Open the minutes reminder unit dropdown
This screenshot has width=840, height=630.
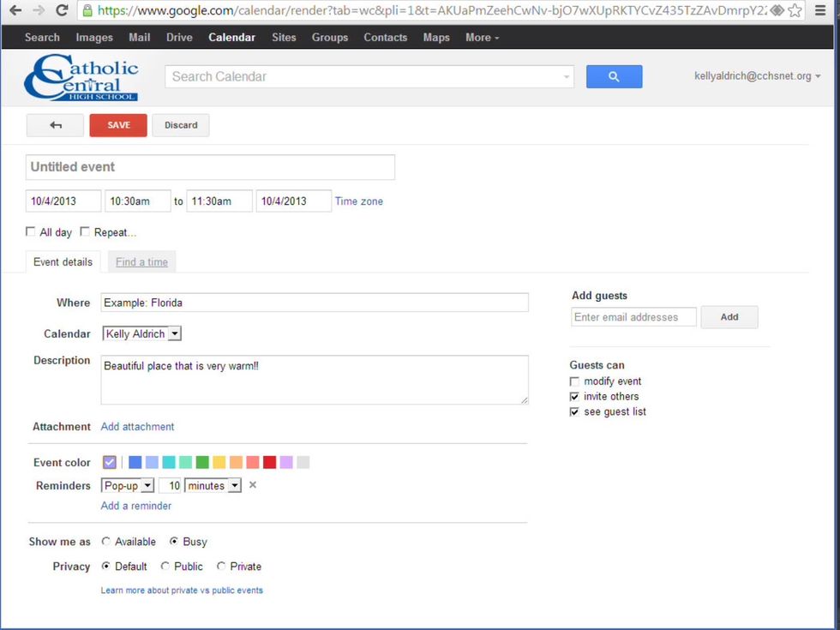click(x=213, y=486)
